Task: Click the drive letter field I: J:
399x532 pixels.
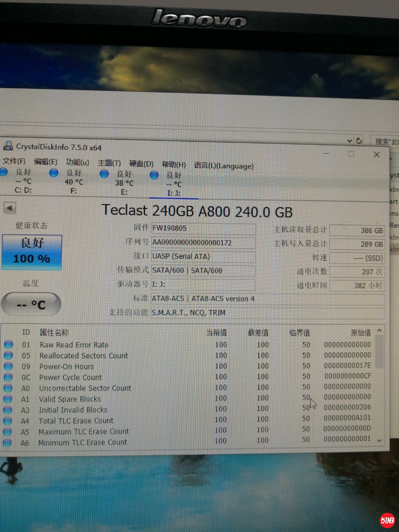Action: coord(204,284)
